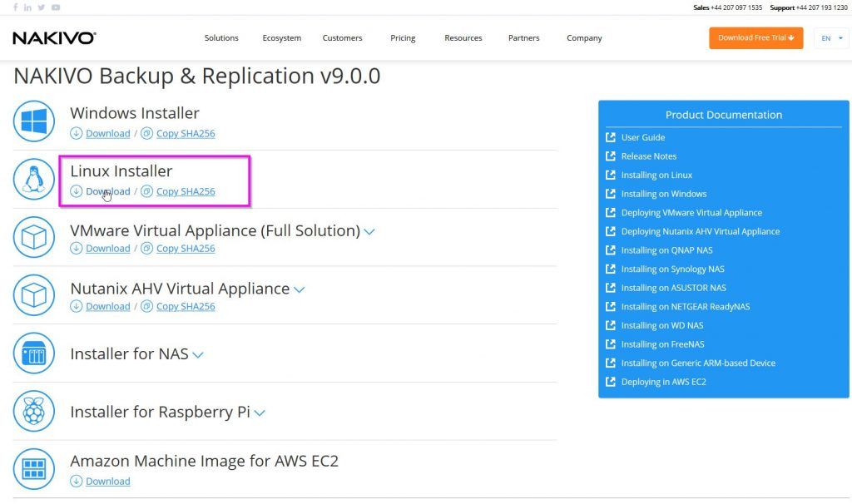Open the Release Notes link

point(649,156)
